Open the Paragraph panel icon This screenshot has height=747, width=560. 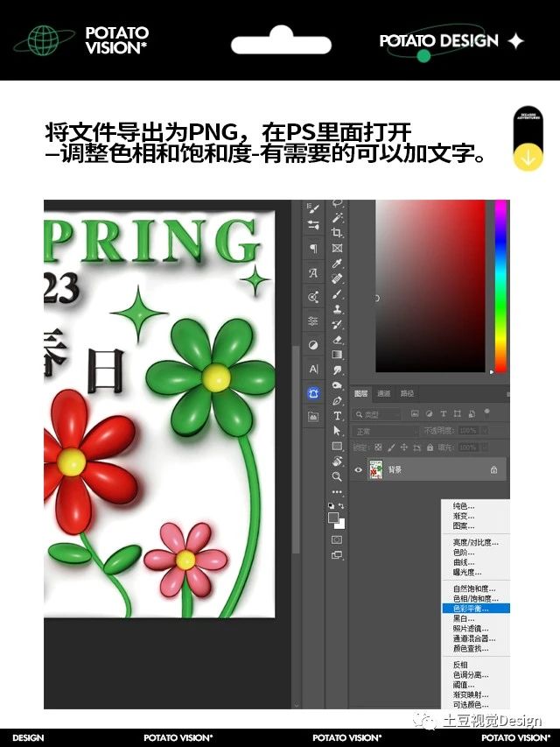(313, 248)
